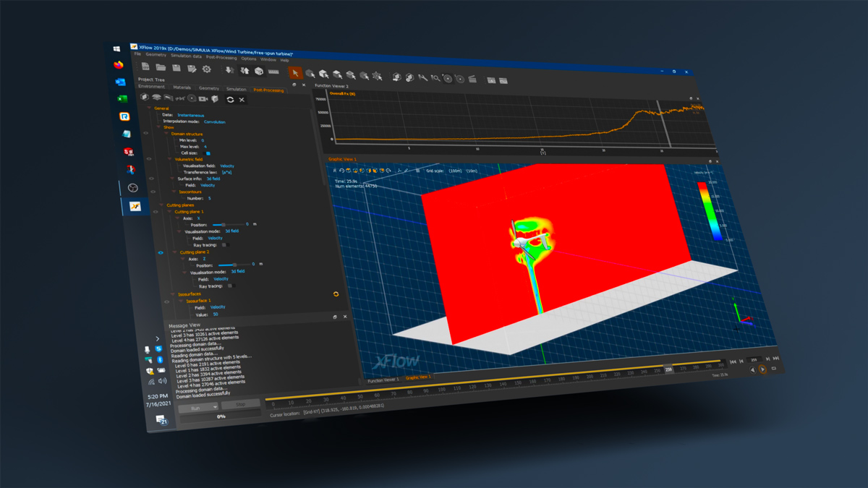
Task: Click the X icon in post-processing toolbar
Action: [242, 100]
